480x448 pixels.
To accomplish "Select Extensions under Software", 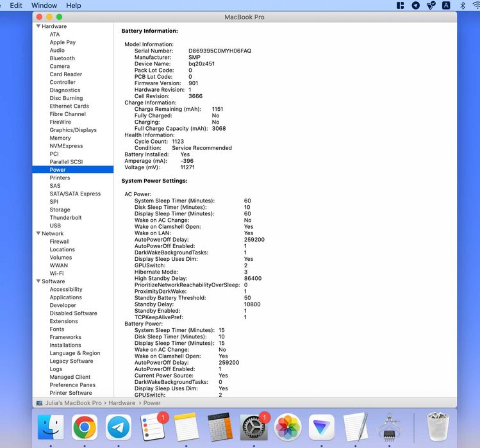I will tap(64, 321).
